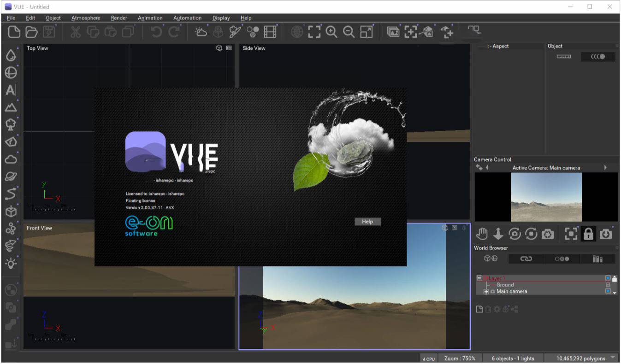Viewport: 621px width, 364px height.
Task: Click the Redo arrow icon
Action: tap(174, 32)
